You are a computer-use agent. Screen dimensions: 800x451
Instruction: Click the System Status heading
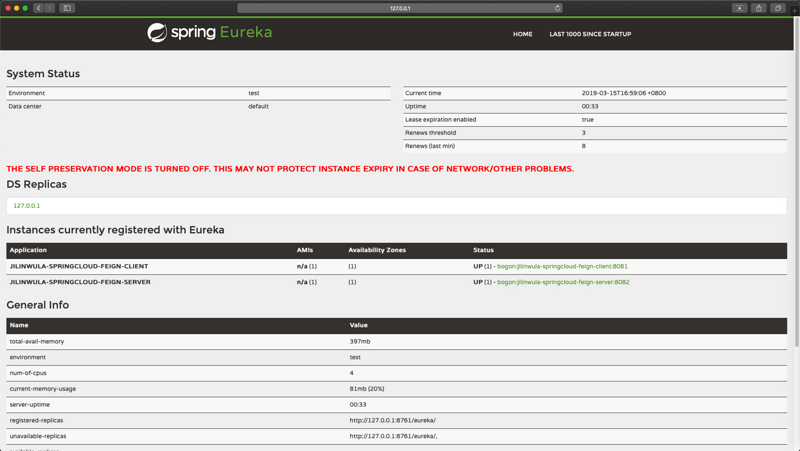tap(43, 73)
